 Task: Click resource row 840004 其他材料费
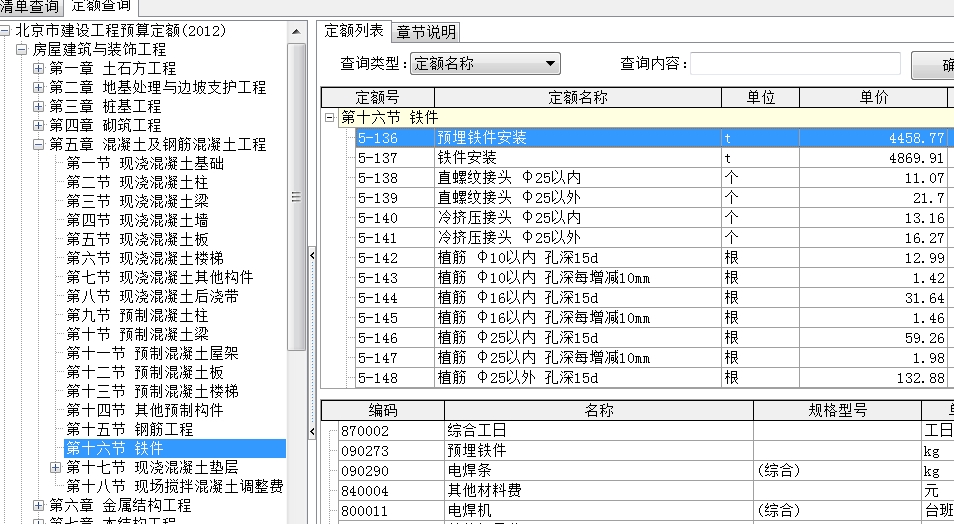pos(646,491)
